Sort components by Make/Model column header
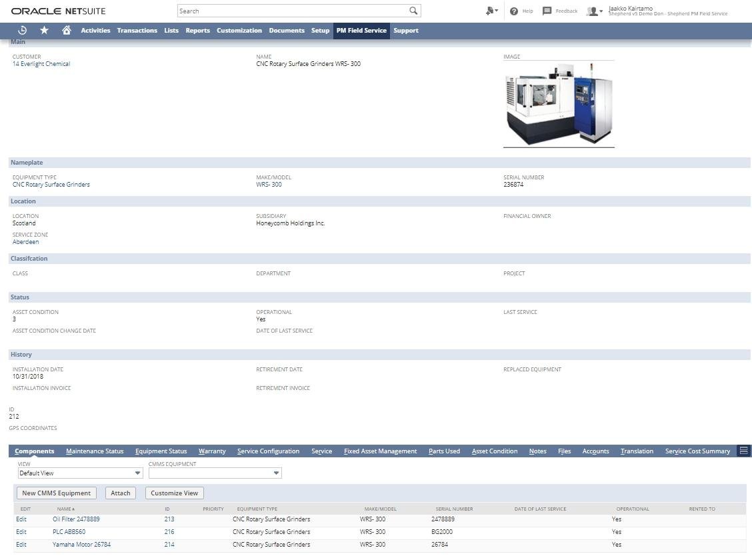This screenshot has height=560, width=752. tap(380, 509)
